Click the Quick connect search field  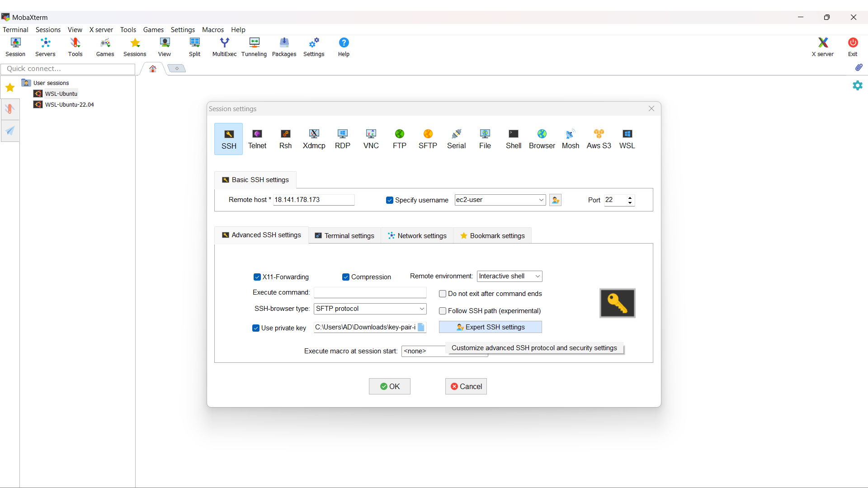click(x=68, y=69)
